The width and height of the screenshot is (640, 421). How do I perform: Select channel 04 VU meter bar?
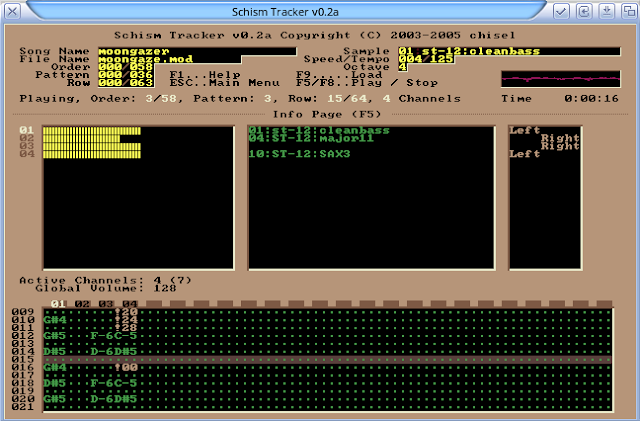pos(92,154)
